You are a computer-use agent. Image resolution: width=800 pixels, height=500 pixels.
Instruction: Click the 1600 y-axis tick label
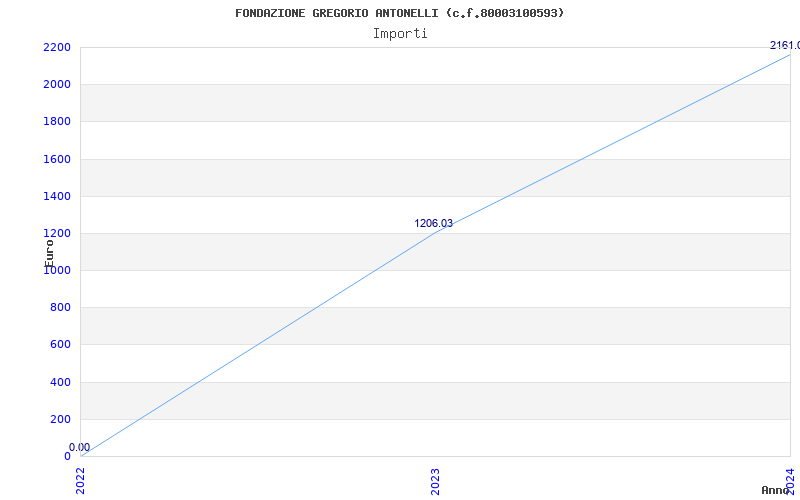point(57,159)
